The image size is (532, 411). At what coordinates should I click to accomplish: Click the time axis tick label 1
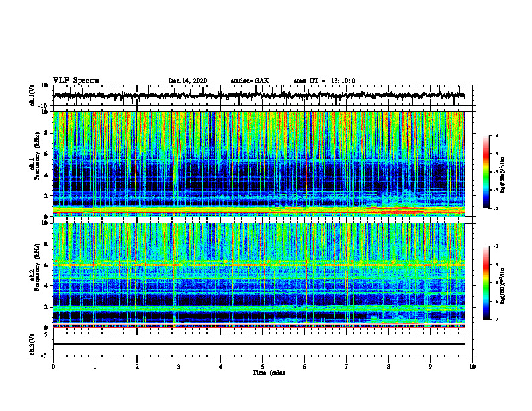tap(95, 367)
